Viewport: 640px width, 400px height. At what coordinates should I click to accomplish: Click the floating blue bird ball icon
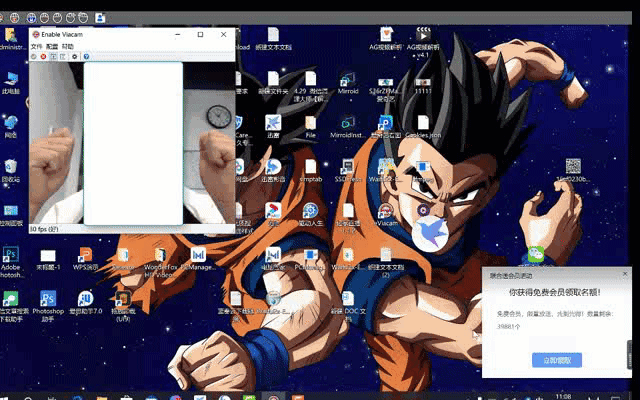pyautogui.click(x=430, y=233)
